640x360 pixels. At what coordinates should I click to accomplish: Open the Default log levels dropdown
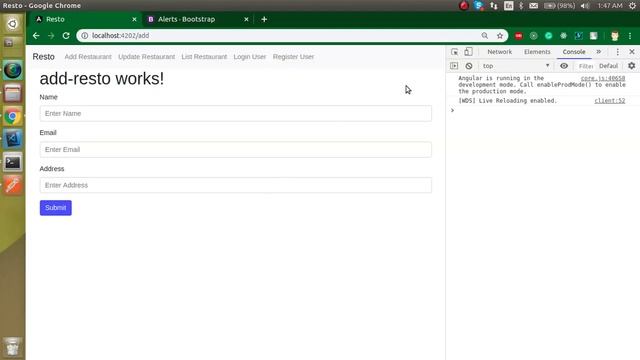pyautogui.click(x=608, y=66)
